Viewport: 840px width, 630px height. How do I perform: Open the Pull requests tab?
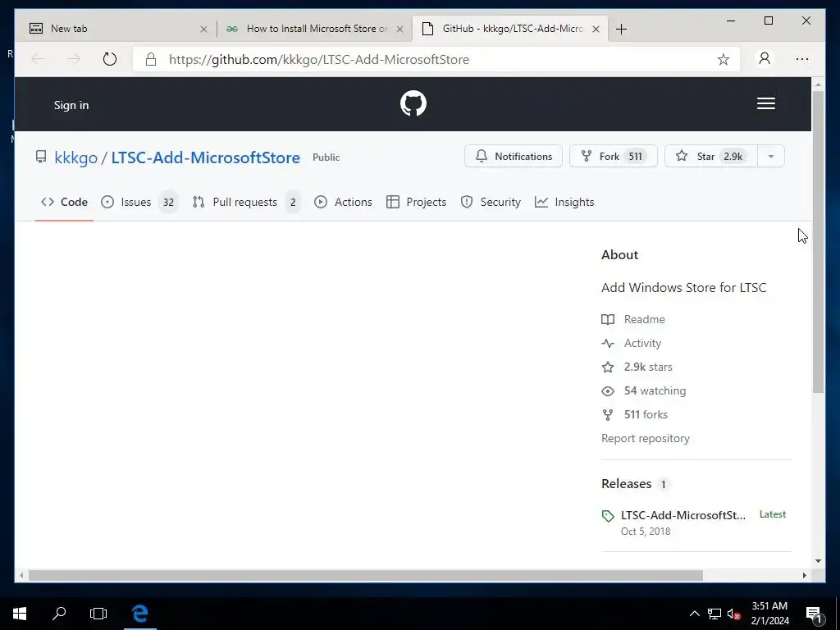[246, 202]
